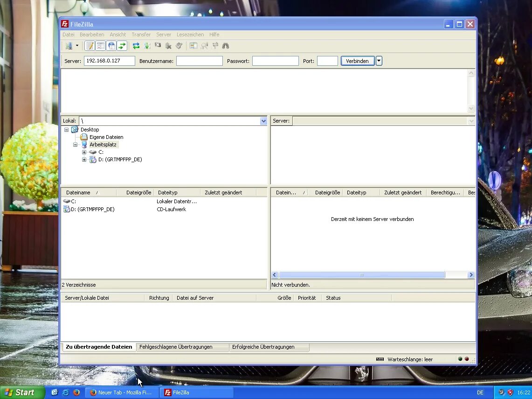Click remote list scroll-left arrow

pos(275,275)
